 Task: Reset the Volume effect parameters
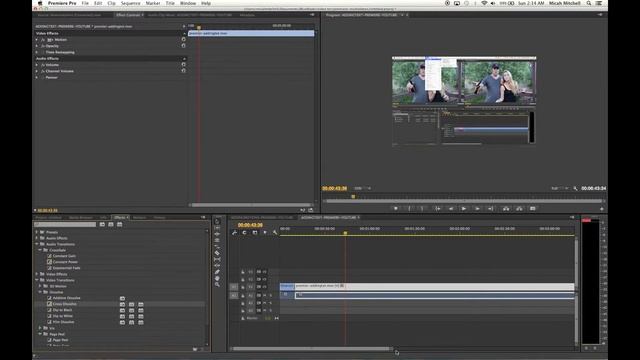(183, 64)
